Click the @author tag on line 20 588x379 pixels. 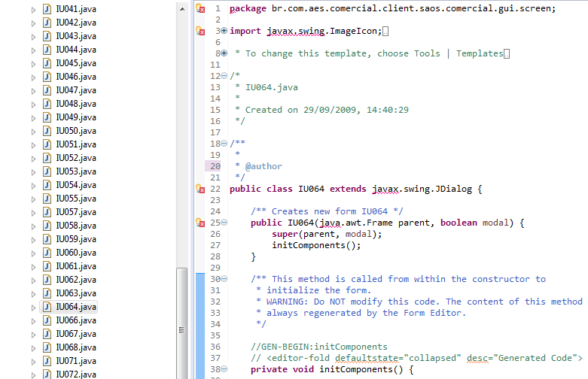tap(264, 166)
